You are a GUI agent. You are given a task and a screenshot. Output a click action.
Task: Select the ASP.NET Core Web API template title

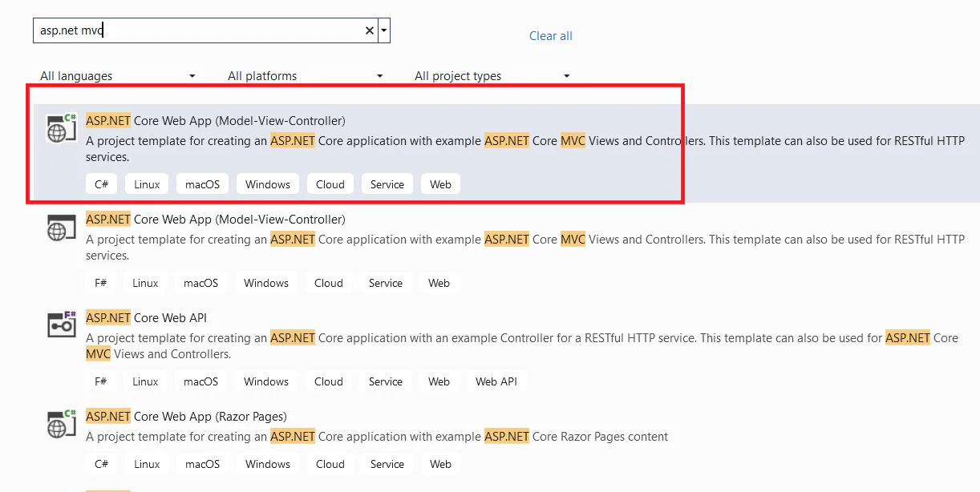[x=146, y=318]
